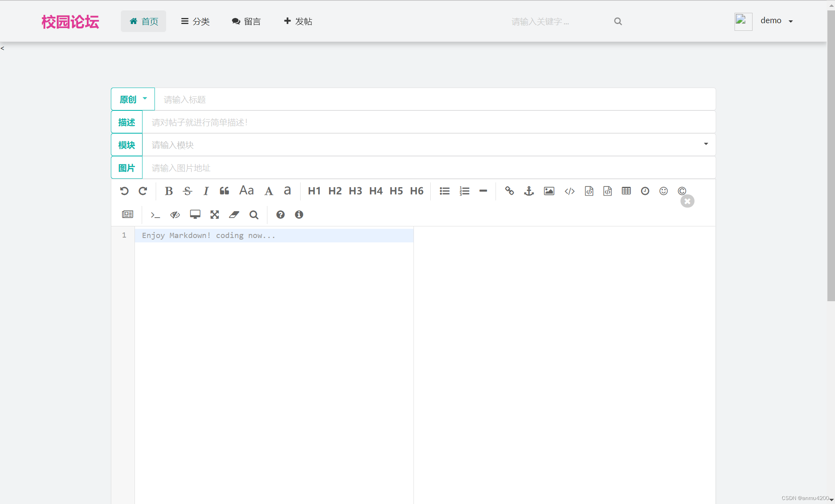This screenshot has height=504, width=835.
Task: Toggle live preview eye-slash icon
Action: (x=175, y=215)
